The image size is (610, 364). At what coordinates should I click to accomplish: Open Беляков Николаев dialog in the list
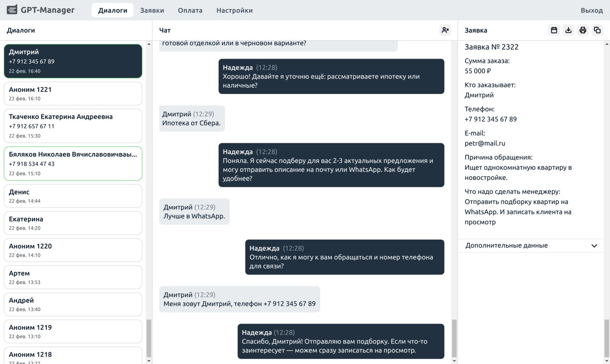click(73, 163)
